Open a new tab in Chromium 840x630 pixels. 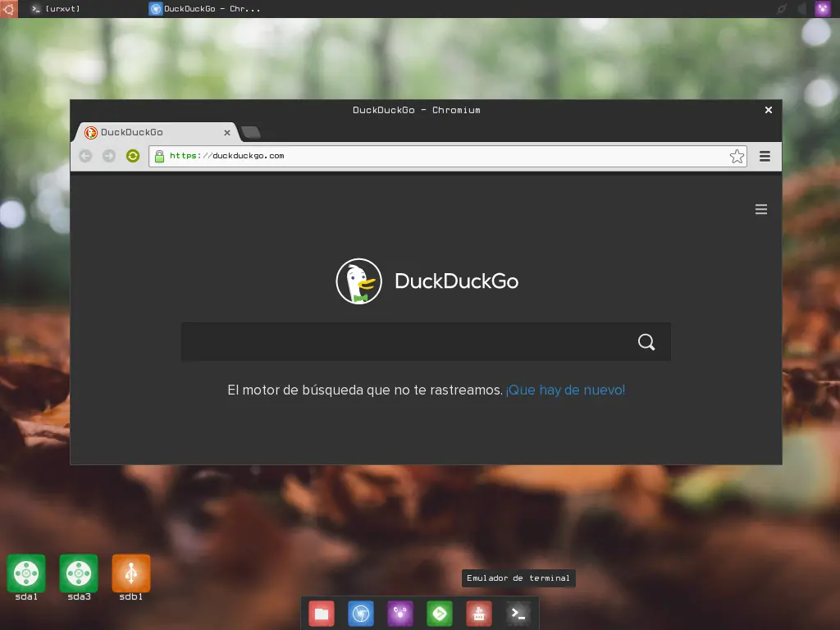pos(250,132)
